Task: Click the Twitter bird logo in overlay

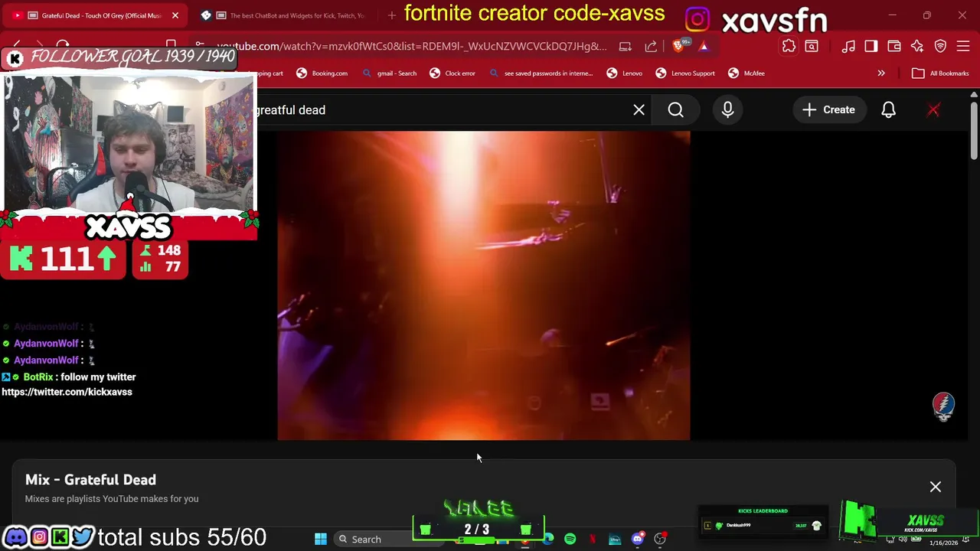Action: tap(82, 537)
